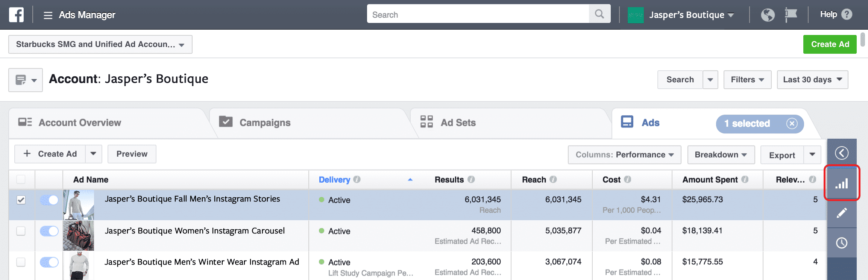
Task: Click the $25,965.73 amount spent cell
Action: [x=703, y=200]
